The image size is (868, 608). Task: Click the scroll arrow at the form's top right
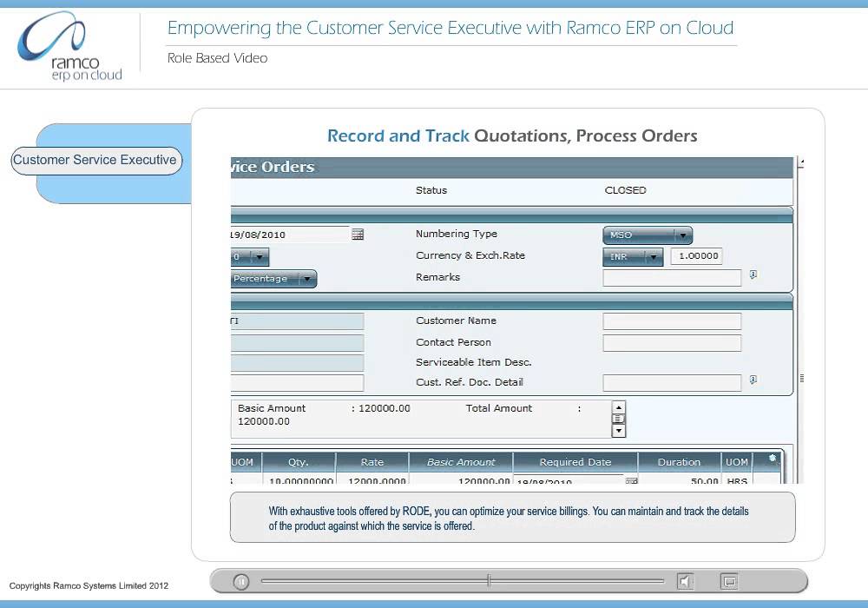pos(801,162)
